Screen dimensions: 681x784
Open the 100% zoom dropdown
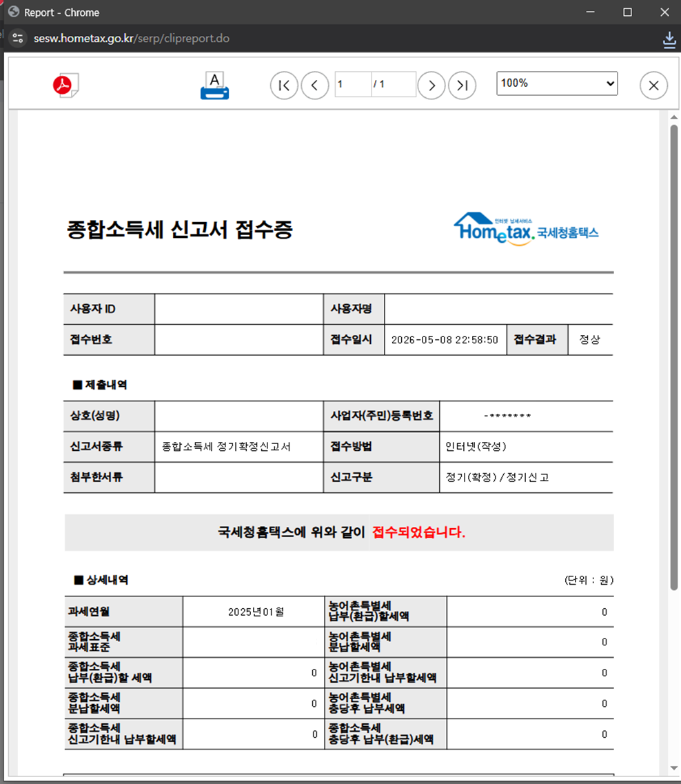tap(557, 83)
